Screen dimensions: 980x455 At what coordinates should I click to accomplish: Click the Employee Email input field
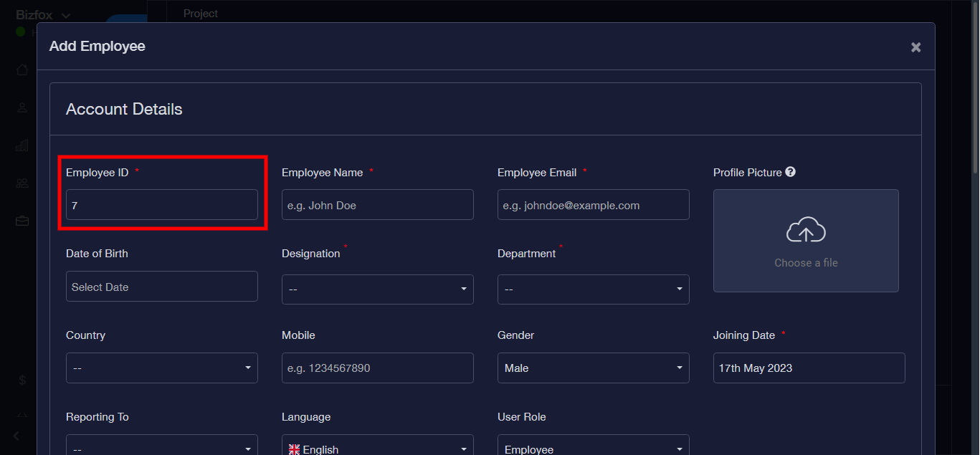(x=593, y=205)
